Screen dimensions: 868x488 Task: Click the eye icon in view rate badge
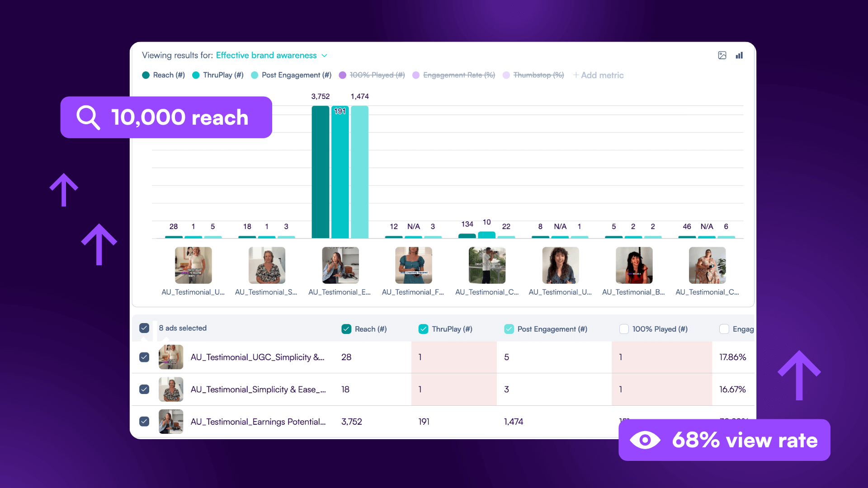pos(645,440)
